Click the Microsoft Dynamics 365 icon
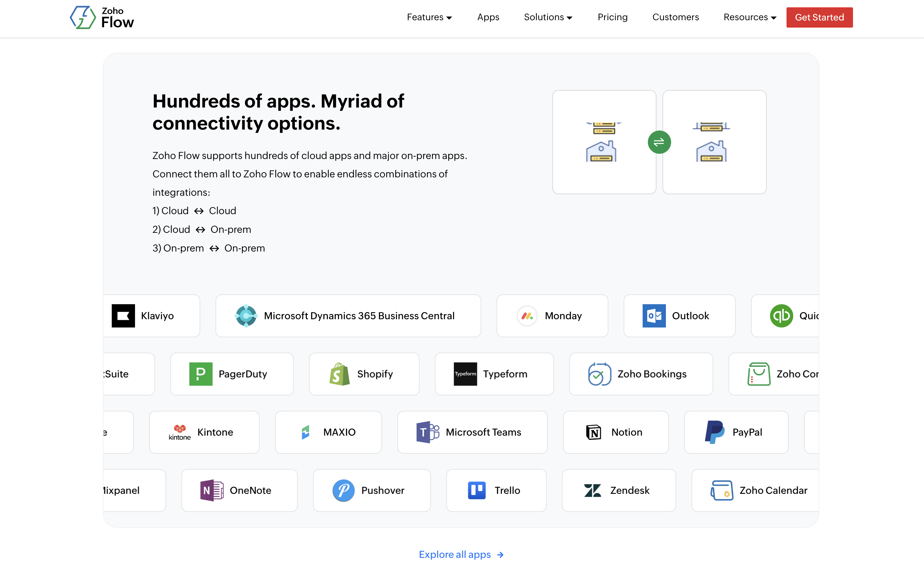The width and height of the screenshot is (924, 579). tap(246, 316)
